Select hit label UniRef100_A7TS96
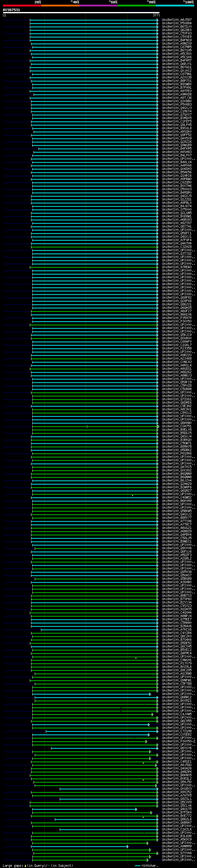 tap(177, 521)
